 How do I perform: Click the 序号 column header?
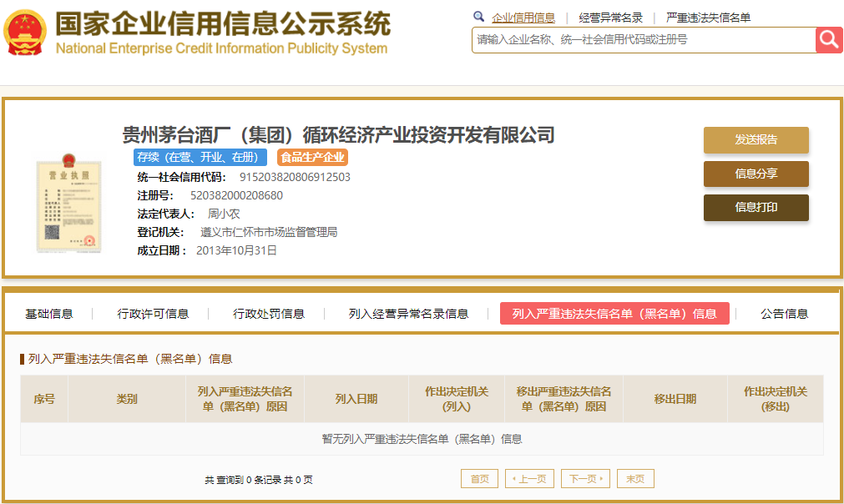tap(44, 399)
